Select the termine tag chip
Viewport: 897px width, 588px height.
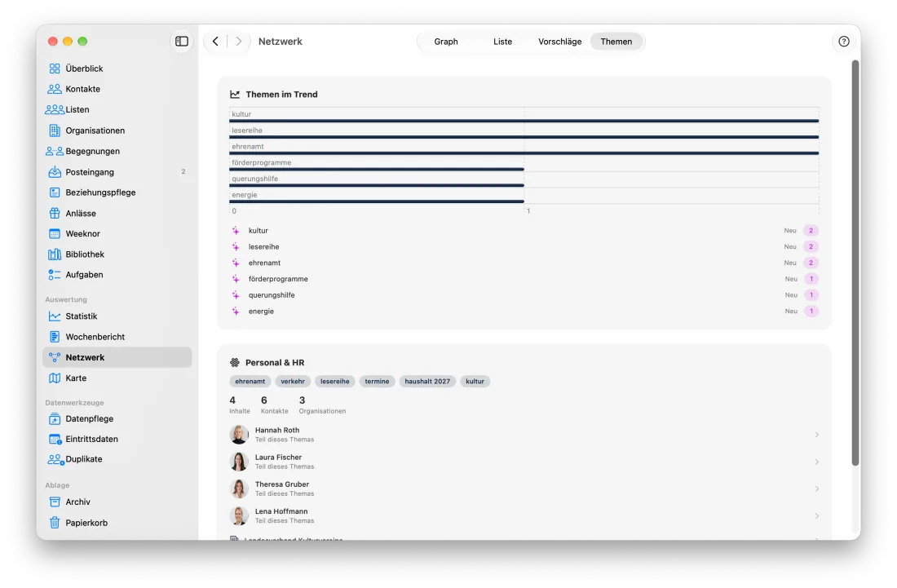(377, 382)
